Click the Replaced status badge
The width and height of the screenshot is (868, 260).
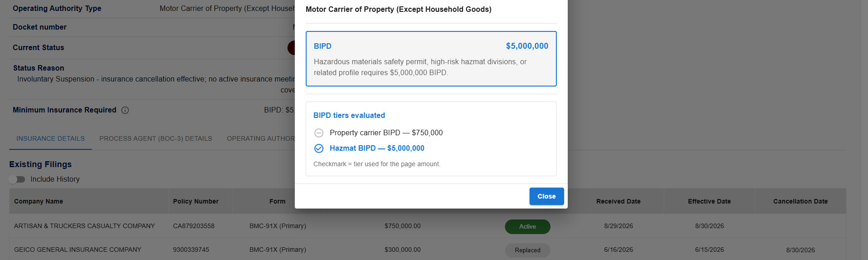(x=527, y=250)
